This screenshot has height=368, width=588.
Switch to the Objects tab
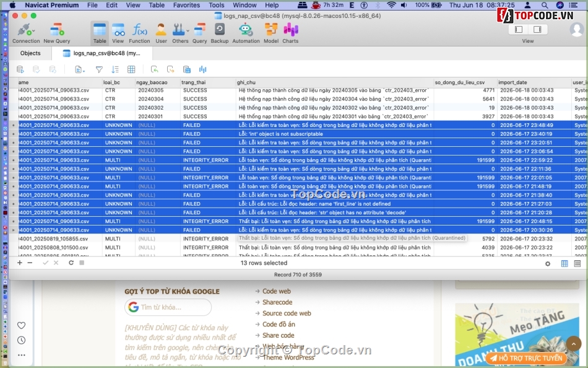pos(30,53)
